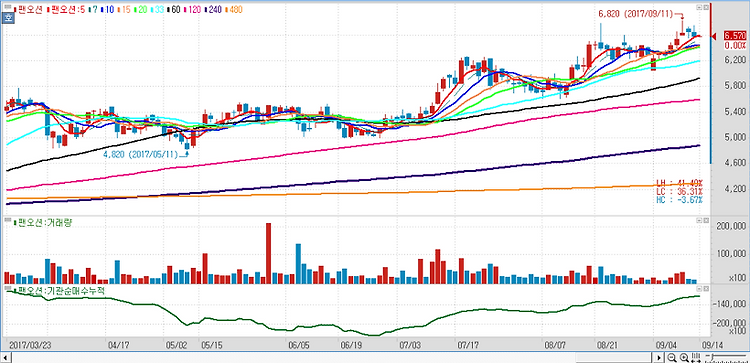
Task: Click the 4,200 price axis label
Action: 736,189
